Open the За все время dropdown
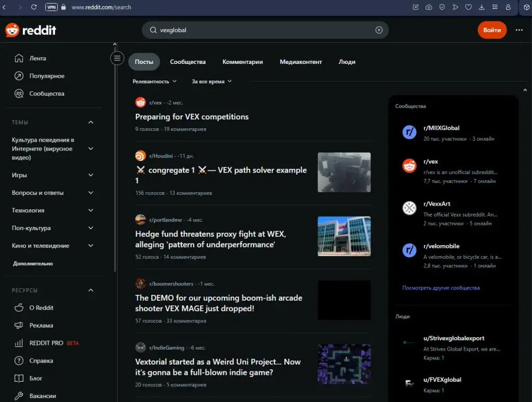The height and width of the screenshot is (402, 532). pos(212,82)
